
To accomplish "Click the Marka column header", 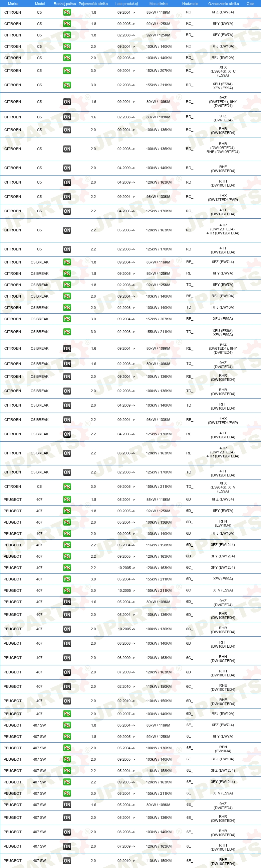I will click(x=13, y=4).
